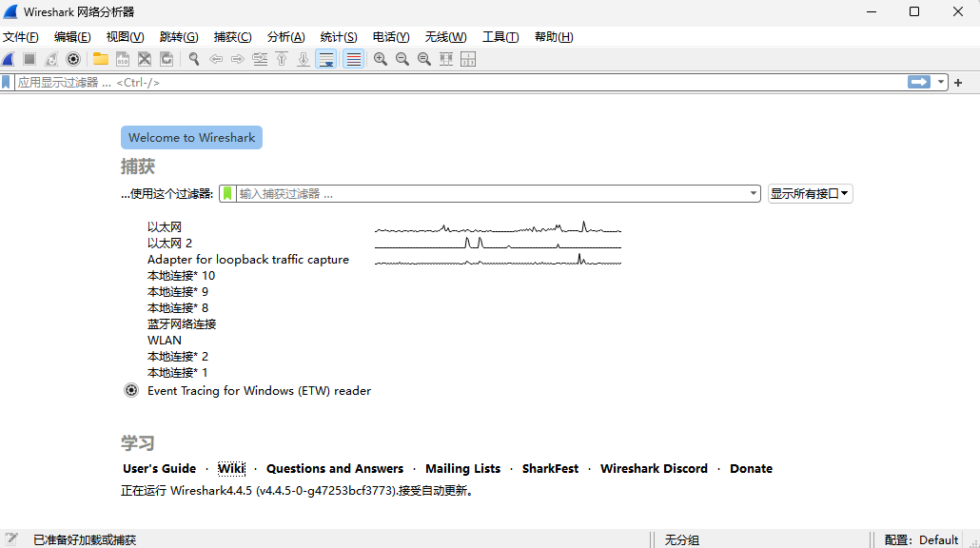
Task: Click the start capture shark fin icon
Action: click(x=9, y=59)
